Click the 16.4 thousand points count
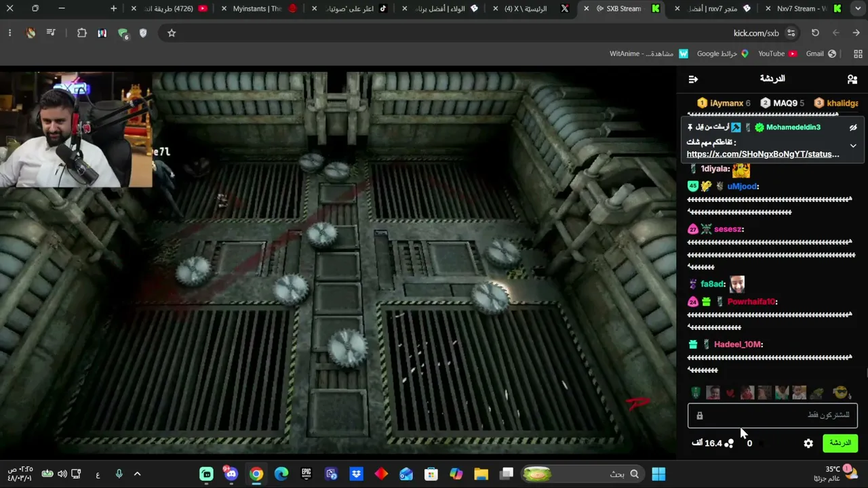Screen dimensions: 868x488 click(707, 443)
